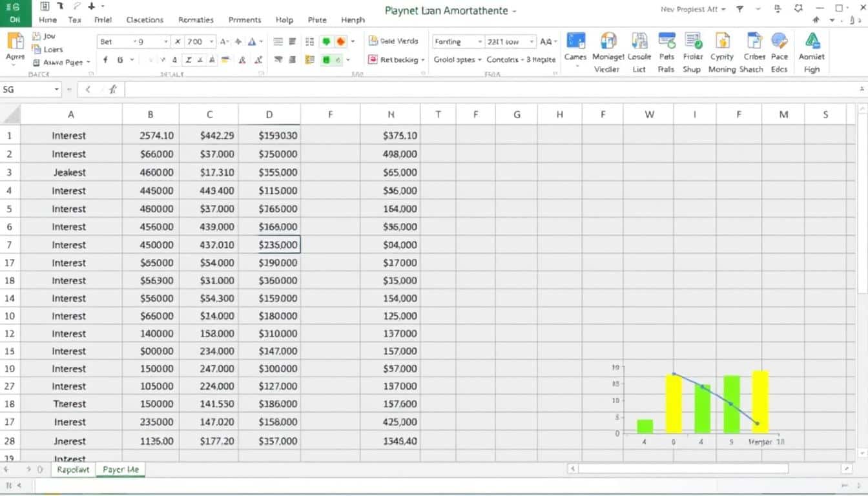Click the up arrow icon below window controls
This screenshot has height=496, width=868.
(x=816, y=21)
